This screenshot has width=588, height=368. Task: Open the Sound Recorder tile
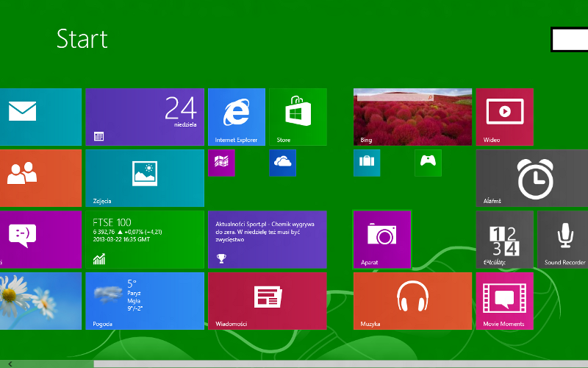[563, 240]
